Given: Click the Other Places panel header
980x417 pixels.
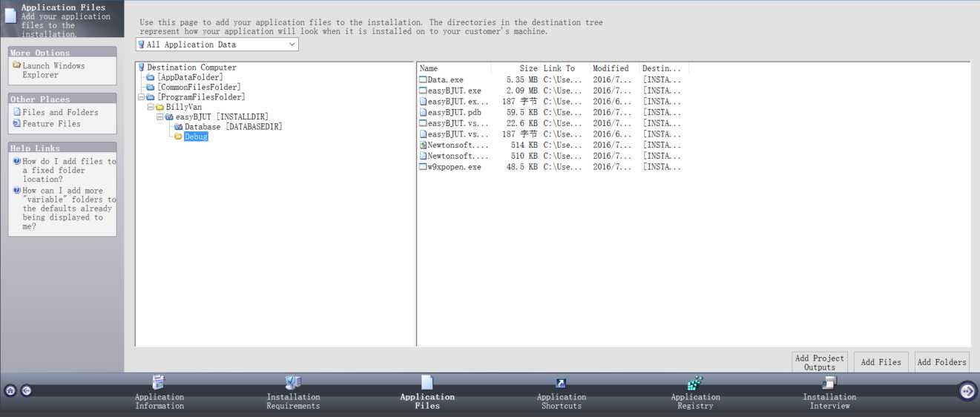Looking at the screenshot, I should (62, 99).
